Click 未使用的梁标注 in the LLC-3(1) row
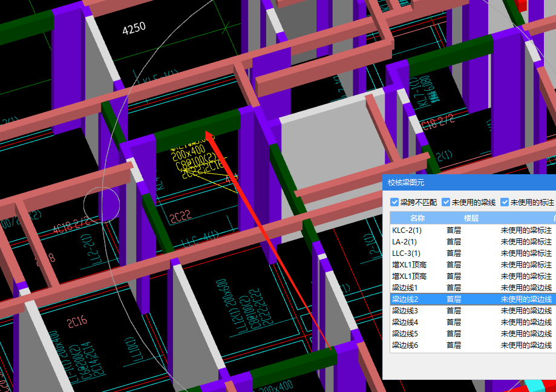This screenshot has width=556, height=392. (526, 253)
